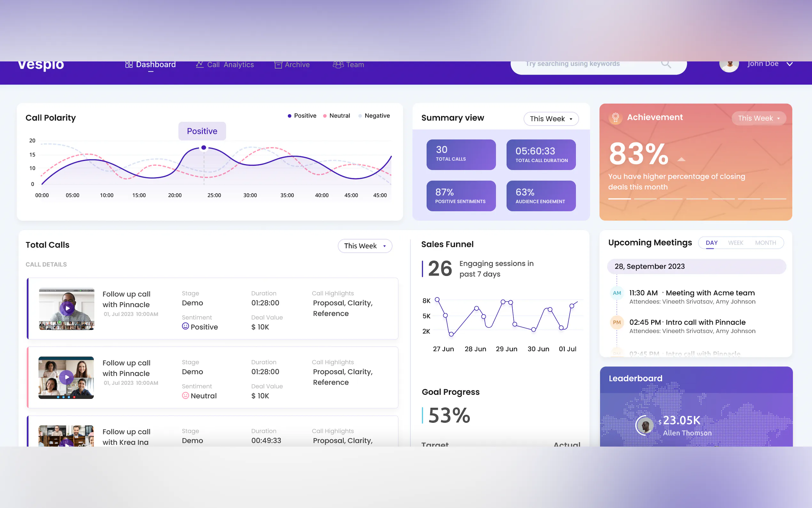Open Summary view This Week dropdown
This screenshot has width=812, height=508.
pyautogui.click(x=551, y=119)
